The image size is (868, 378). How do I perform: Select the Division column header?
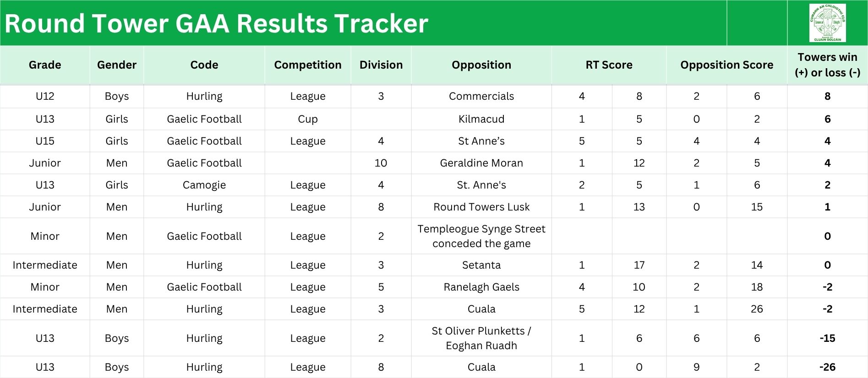tap(381, 65)
